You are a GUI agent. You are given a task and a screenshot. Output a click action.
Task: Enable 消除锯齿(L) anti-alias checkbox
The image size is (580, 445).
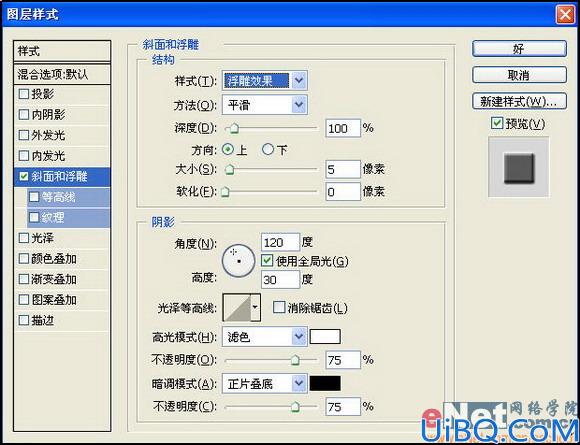coord(279,307)
